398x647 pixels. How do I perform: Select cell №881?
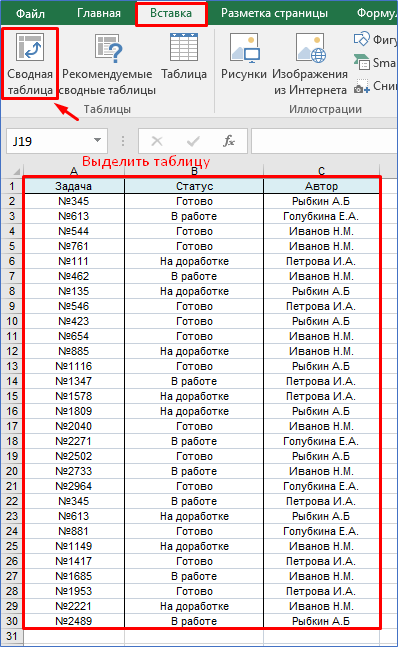tap(74, 531)
